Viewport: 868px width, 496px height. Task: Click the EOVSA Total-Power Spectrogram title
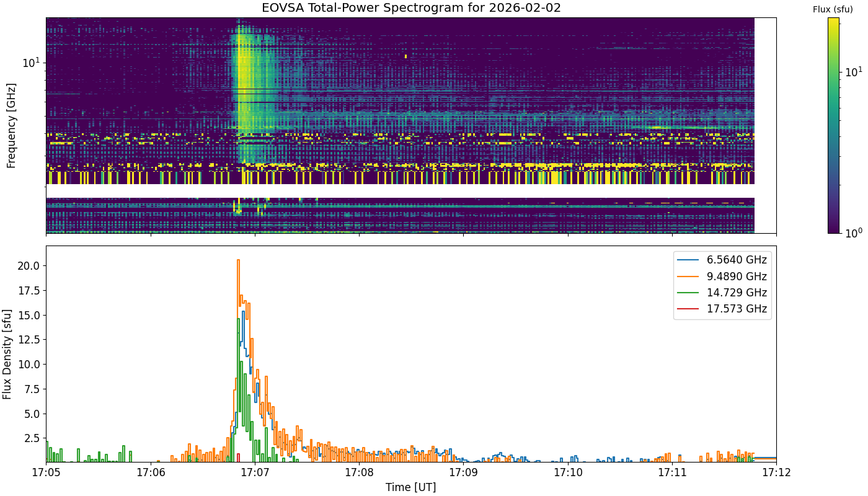411,8
